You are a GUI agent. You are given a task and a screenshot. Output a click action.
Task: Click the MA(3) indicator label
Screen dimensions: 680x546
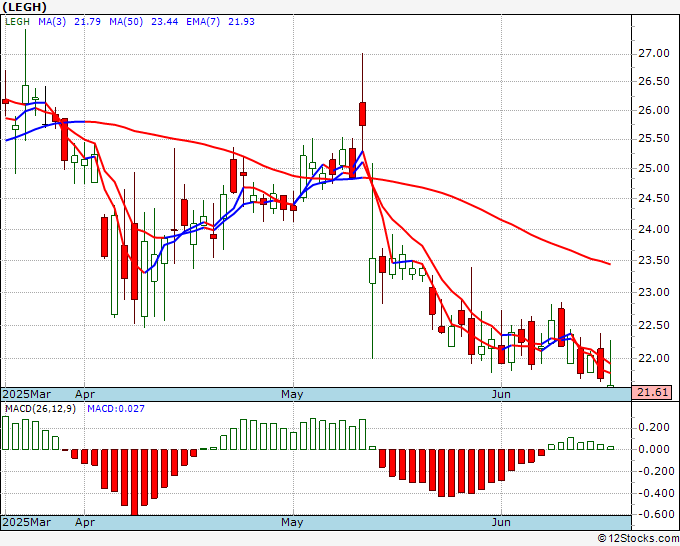[52, 21]
